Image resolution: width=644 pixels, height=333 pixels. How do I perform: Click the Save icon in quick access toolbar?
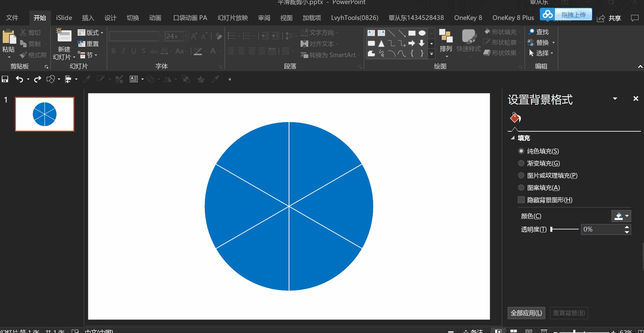pyautogui.click(x=5, y=79)
